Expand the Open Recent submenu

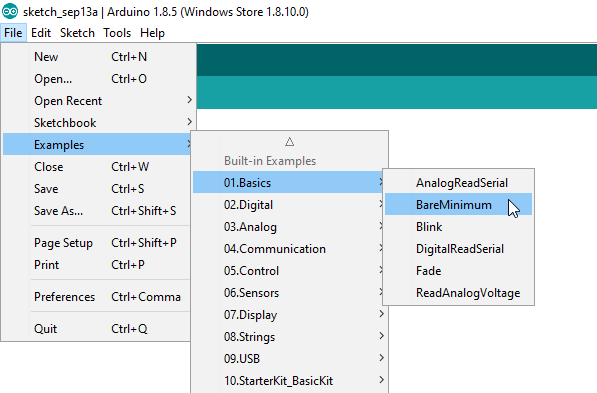[99, 101]
